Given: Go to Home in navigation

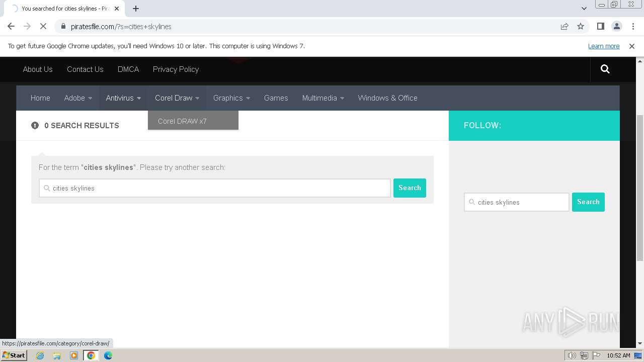Looking at the screenshot, I should [40, 98].
